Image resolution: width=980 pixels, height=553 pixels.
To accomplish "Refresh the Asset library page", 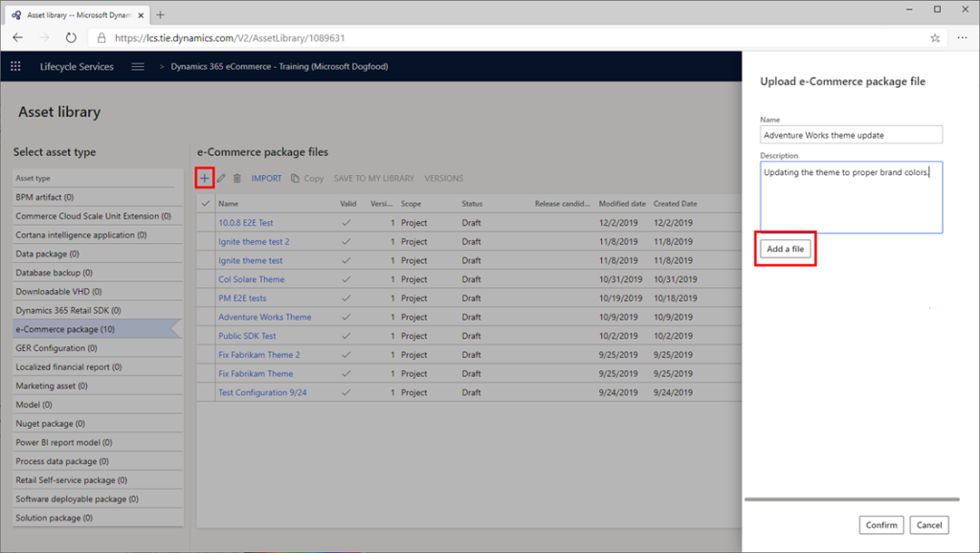I will click(x=70, y=39).
